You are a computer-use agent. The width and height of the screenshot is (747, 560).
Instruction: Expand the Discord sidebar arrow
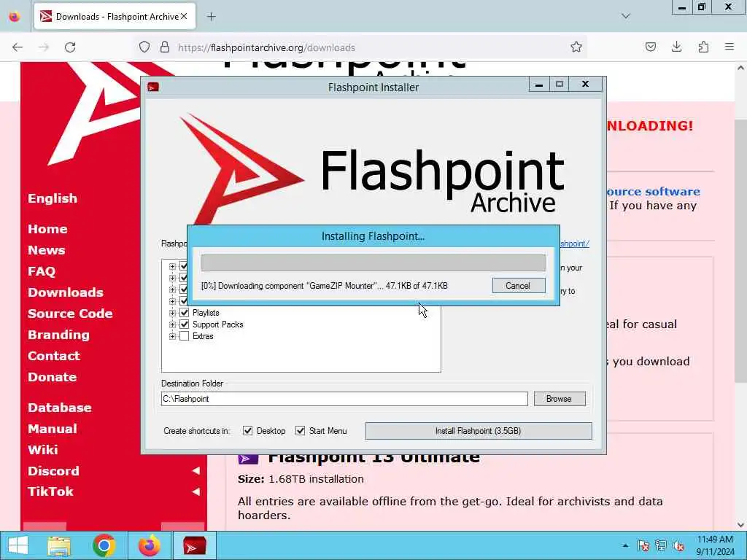196,470
